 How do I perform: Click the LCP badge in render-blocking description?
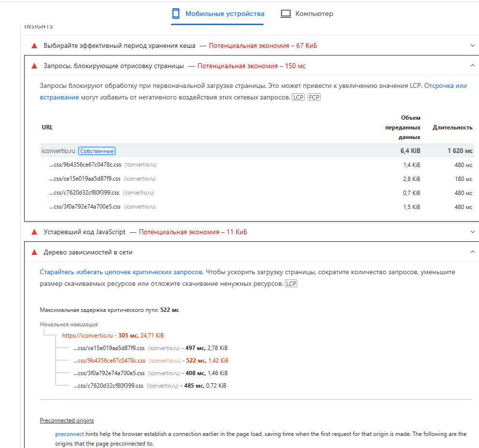tap(298, 98)
